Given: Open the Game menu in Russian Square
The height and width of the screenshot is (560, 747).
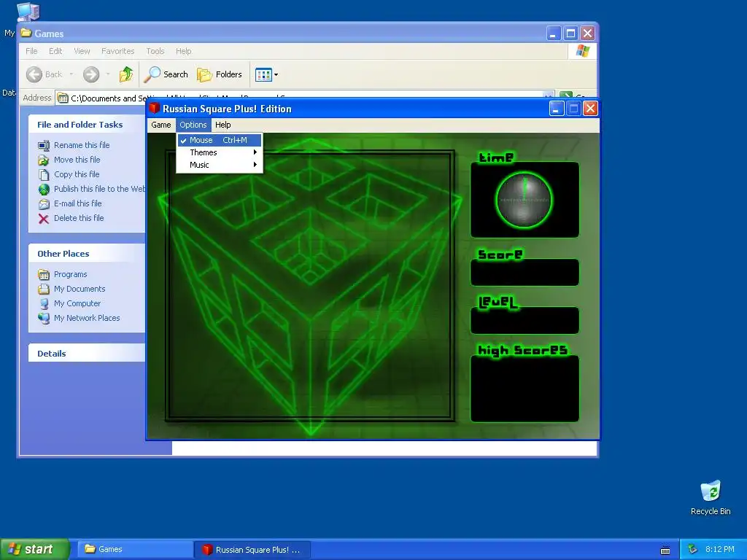Looking at the screenshot, I should click(x=161, y=125).
